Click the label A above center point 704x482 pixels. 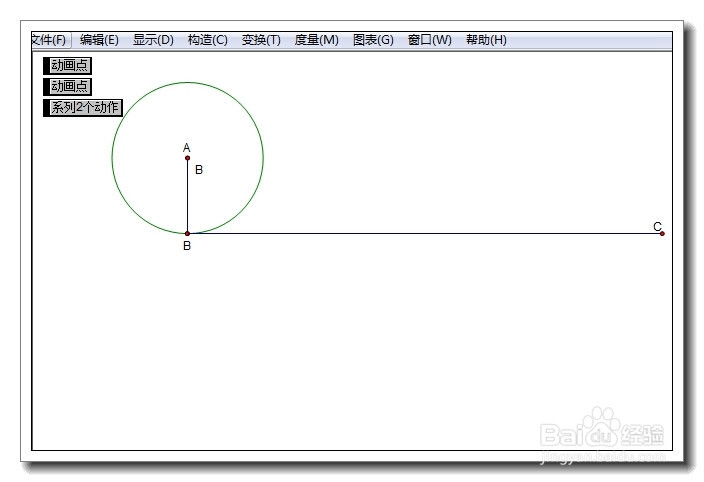(187, 148)
